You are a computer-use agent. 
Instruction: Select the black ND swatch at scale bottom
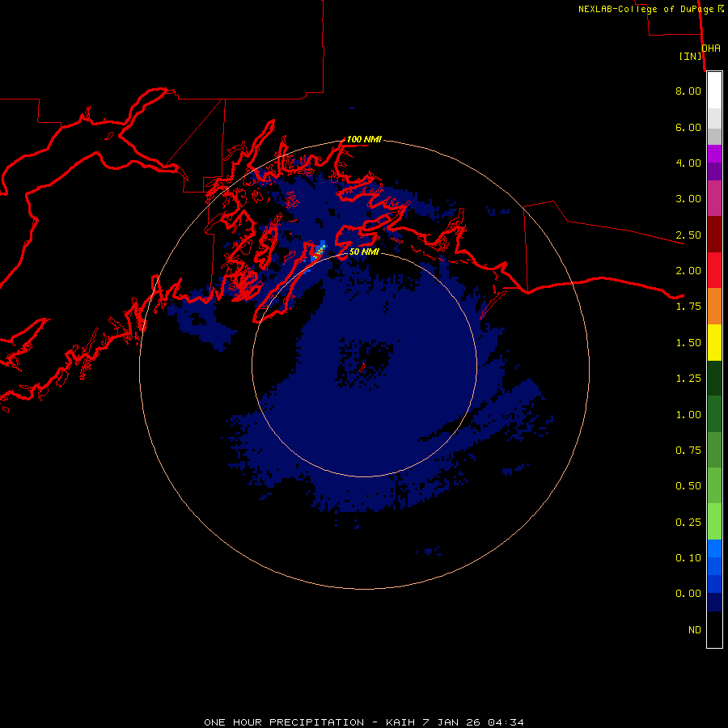tap(714, 629)
